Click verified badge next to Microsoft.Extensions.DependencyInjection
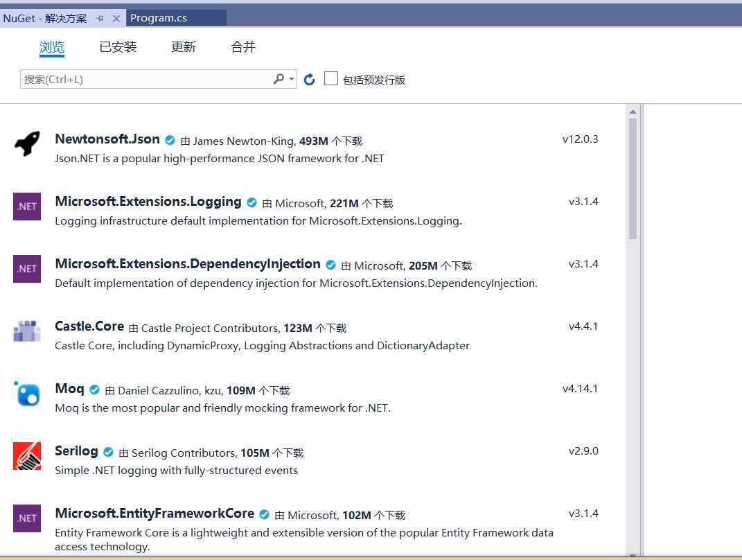 coord(330,265)
